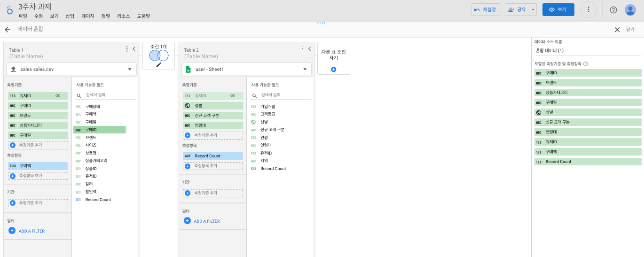Image resolution: width=644 pixels, height=257 pixels.
Task: Click ADD A FILTER in Table 1
Action: 27,231
